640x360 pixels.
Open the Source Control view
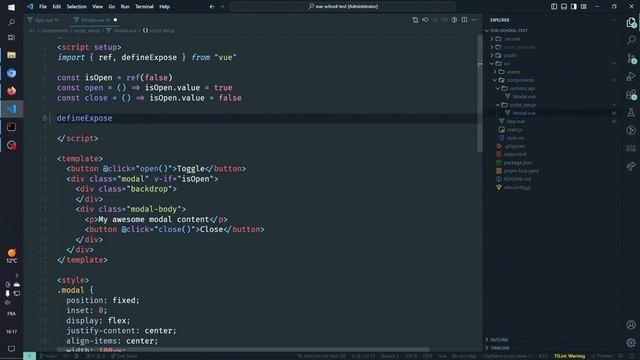(631, 58)
